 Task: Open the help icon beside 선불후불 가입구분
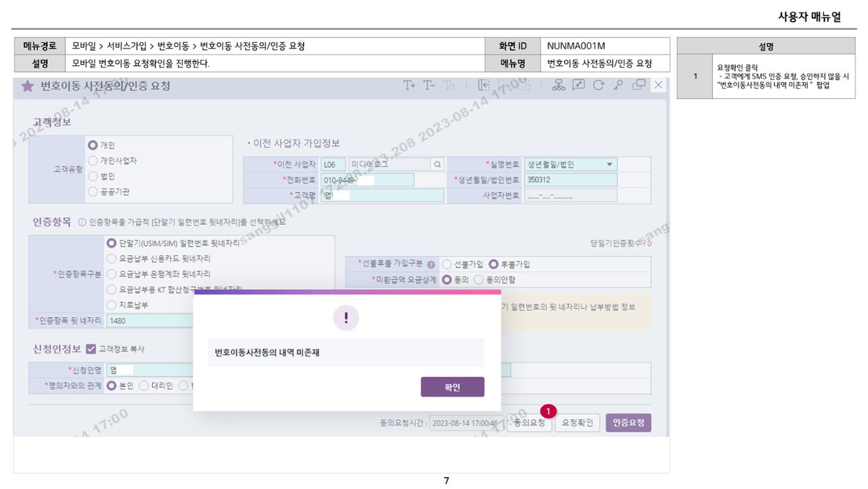(431, 264)
